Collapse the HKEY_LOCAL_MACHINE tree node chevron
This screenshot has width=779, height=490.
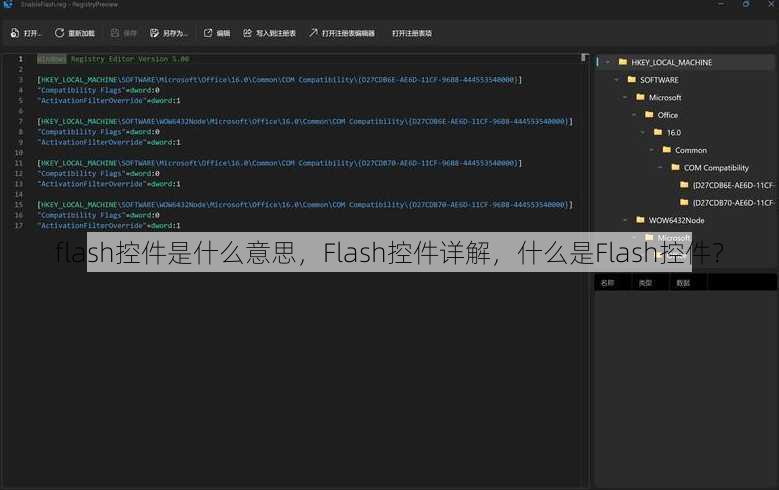tap(608, 63)
